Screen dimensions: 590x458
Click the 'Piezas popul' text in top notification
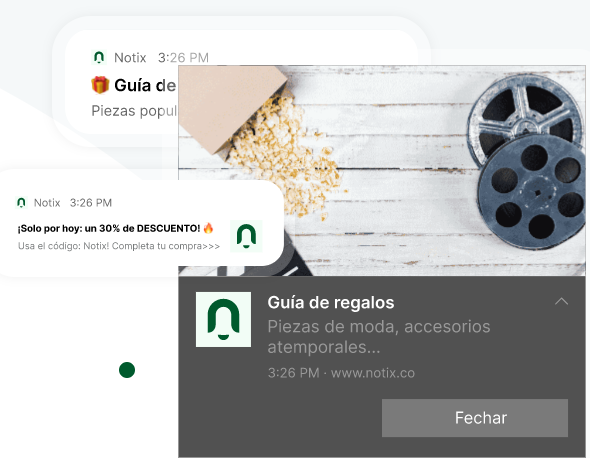134,111
